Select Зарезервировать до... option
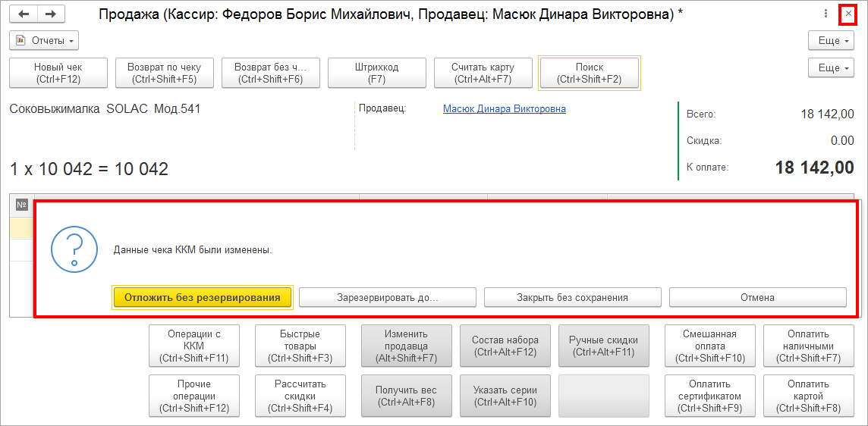 click(x=388, y=297)
